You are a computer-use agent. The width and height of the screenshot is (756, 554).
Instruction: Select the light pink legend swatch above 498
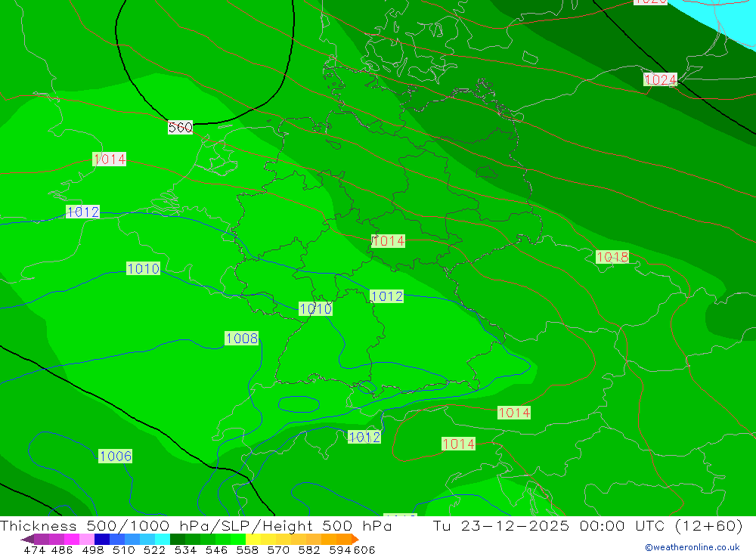[x=85, y=539]
